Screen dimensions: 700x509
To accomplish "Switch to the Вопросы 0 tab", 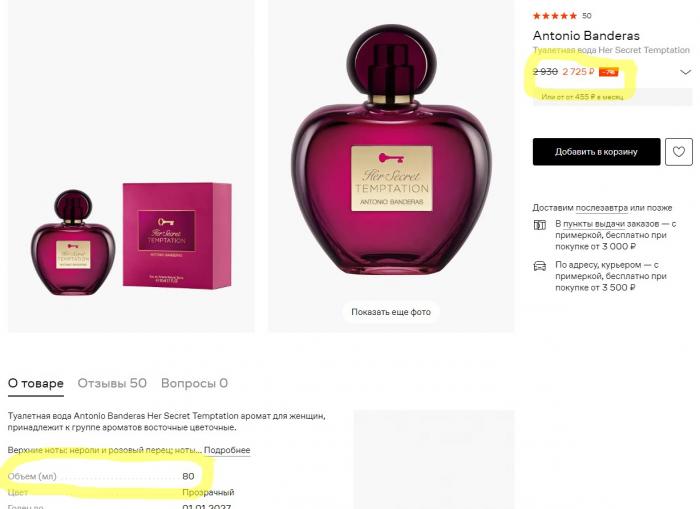I will click(194, 383).
